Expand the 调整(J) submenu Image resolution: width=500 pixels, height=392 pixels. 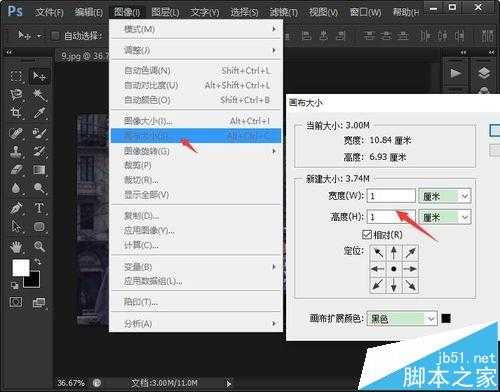click(196, 50)
